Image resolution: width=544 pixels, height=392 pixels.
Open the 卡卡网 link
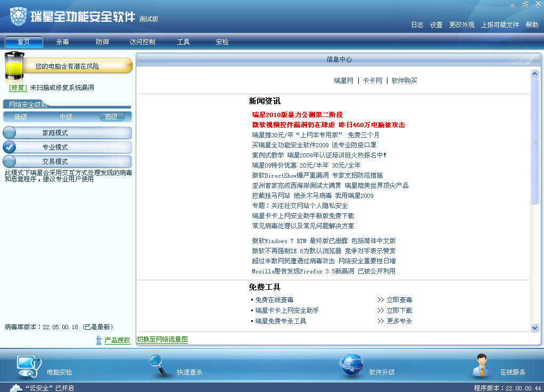click(x=372, y=81)
